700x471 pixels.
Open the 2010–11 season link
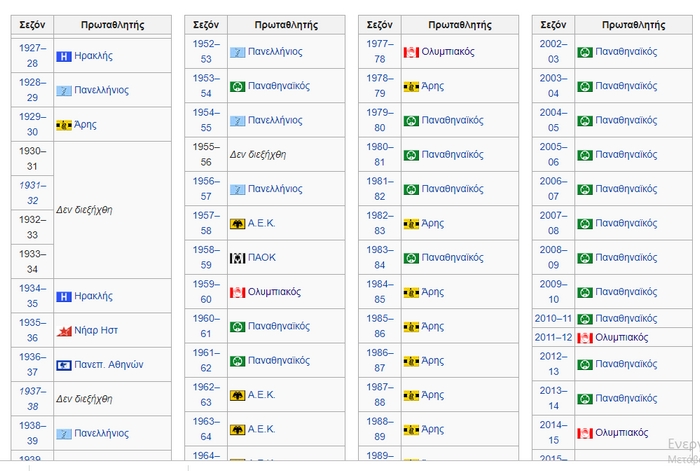pyautogui.click(x=553, y=319)
